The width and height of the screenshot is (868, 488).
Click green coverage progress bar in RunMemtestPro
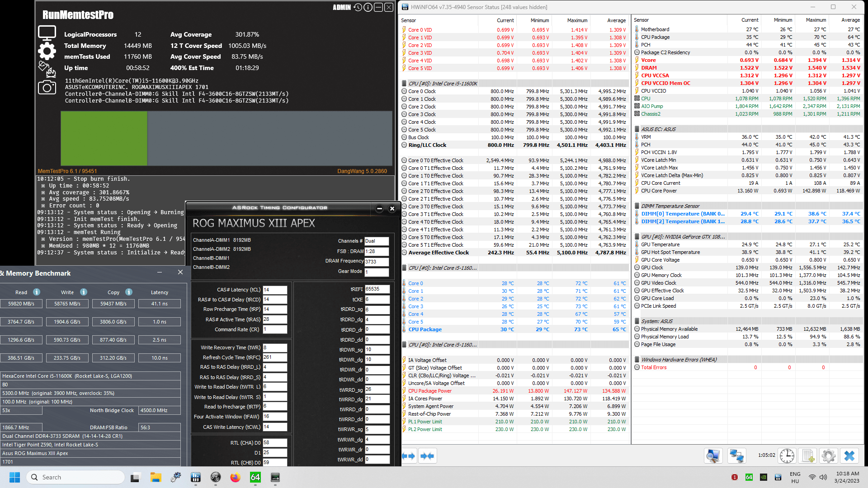coord(104,138)
